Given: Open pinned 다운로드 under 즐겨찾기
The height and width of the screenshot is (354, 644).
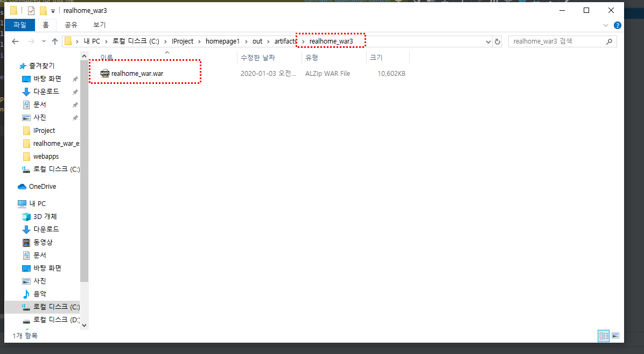Looking at the screenshot, I should [46, 91].
